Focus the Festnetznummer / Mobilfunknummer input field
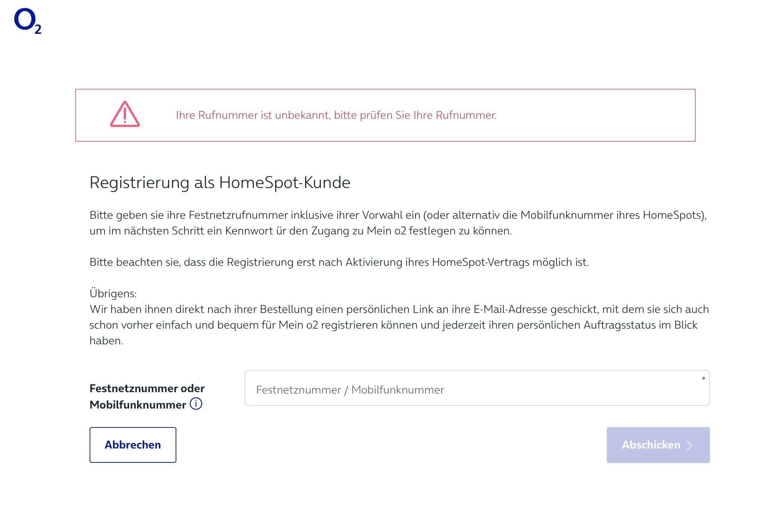 click(x=477, y=388)
